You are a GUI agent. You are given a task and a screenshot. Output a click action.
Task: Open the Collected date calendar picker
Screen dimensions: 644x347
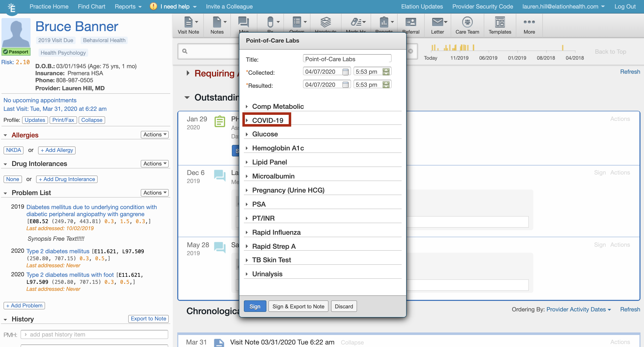click(x=345, y=72)
